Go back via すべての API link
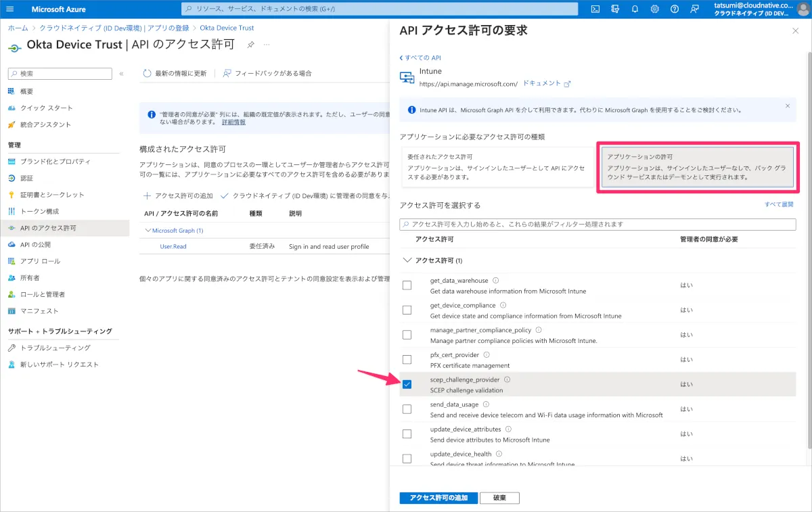Viewport: 812px width, 512px height. (x=420, y=58)
